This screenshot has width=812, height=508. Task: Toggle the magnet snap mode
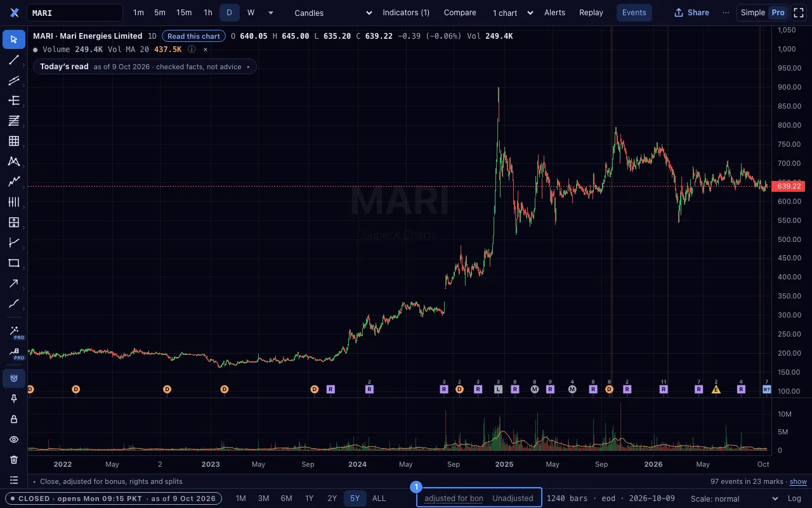pyautogui.click(x=14, y=378)
